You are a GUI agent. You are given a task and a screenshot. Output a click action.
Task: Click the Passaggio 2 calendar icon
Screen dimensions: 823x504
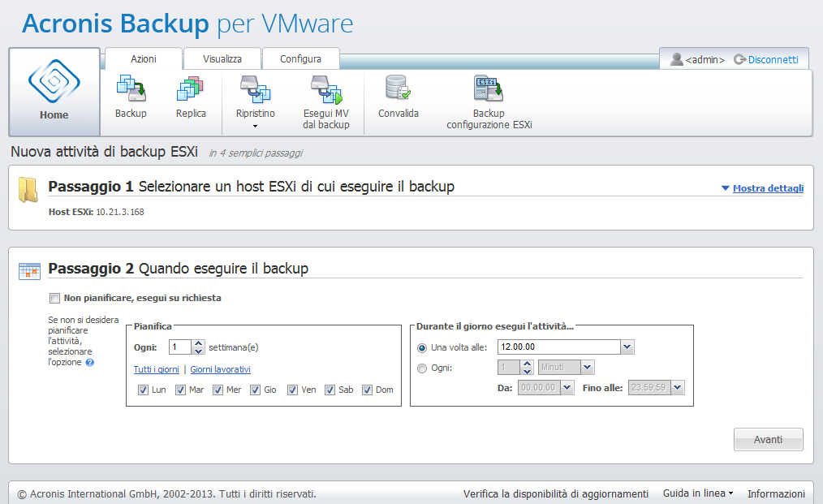coord(29,271)
